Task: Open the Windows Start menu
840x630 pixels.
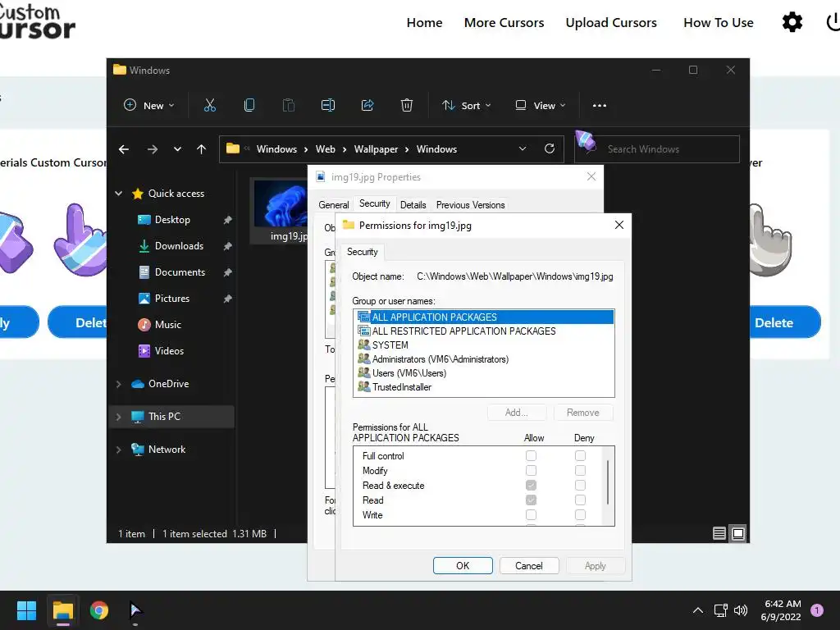Action: (x=26, y=610)
